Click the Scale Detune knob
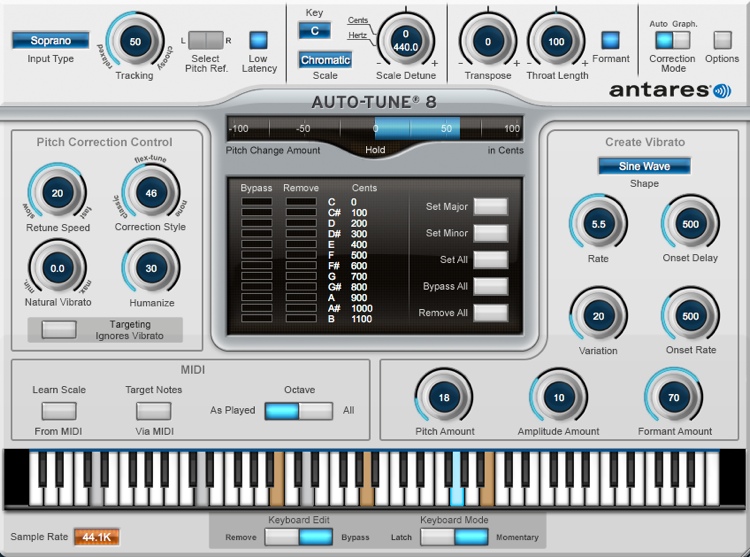This screenshot has width=750, height=557. click(x=406, y=41)
